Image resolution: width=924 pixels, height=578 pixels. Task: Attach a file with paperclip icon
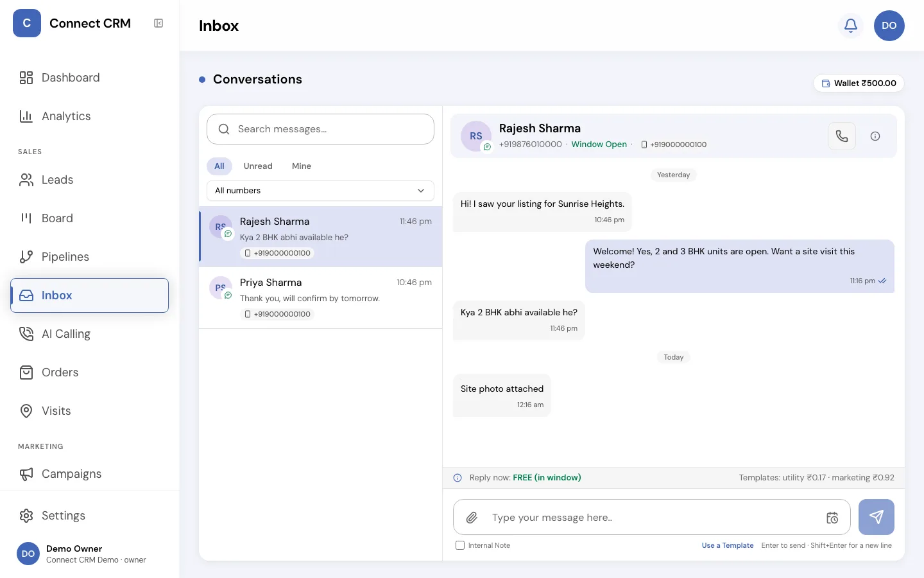pos(472,518)
